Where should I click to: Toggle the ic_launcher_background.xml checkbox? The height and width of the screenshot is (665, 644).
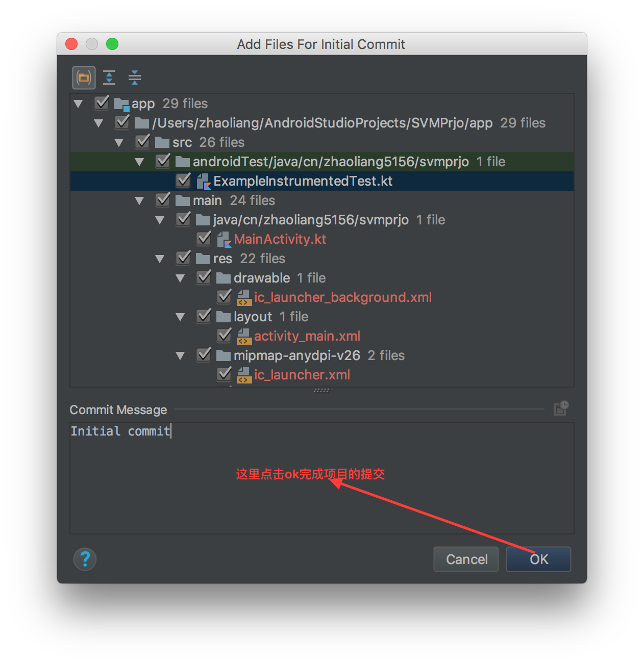tap(224, 297)
